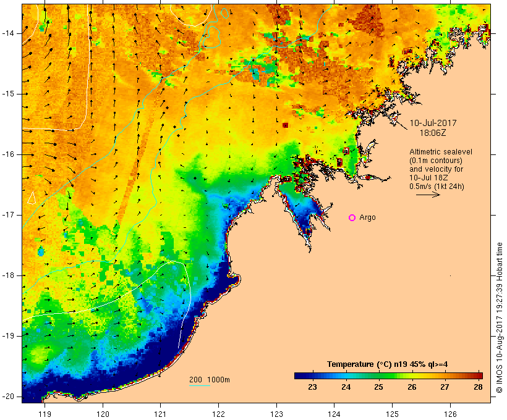Click the longitude label 121
Image resolution: width=507 pixels, height=420 pixels.
click(x=161, y=414)
